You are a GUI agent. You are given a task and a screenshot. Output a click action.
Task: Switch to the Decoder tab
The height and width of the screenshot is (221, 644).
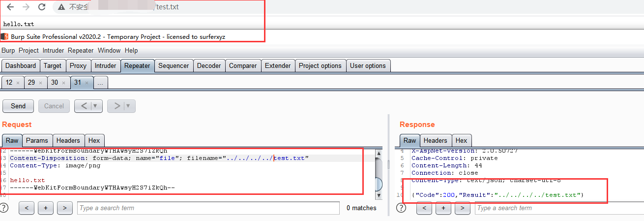(209, 65)
